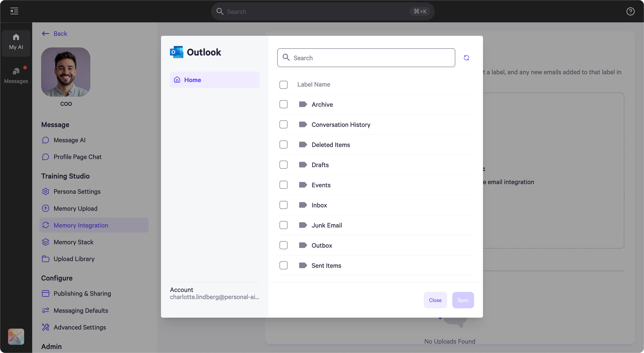Click the Advanced Settings tools icon

point(45,327)
